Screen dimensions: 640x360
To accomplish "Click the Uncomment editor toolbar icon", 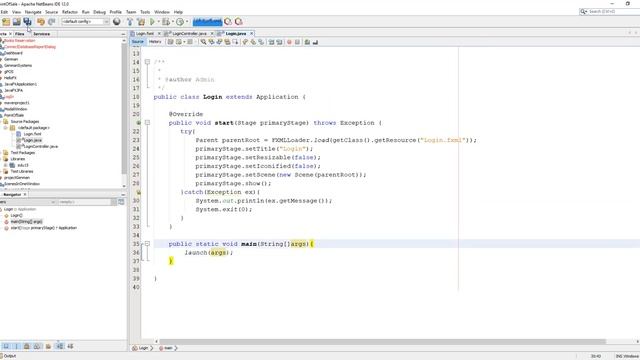I will click(x=315, y=42).
